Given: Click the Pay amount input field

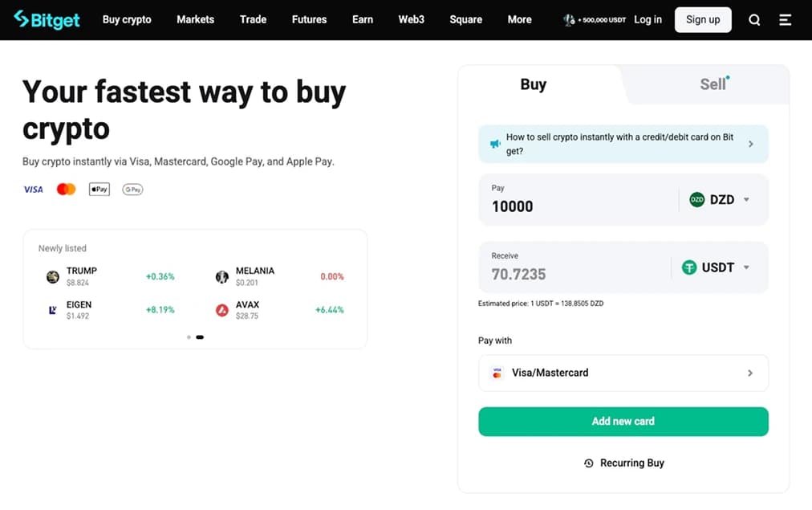Looking at the screenshot, I should (578, 206).
